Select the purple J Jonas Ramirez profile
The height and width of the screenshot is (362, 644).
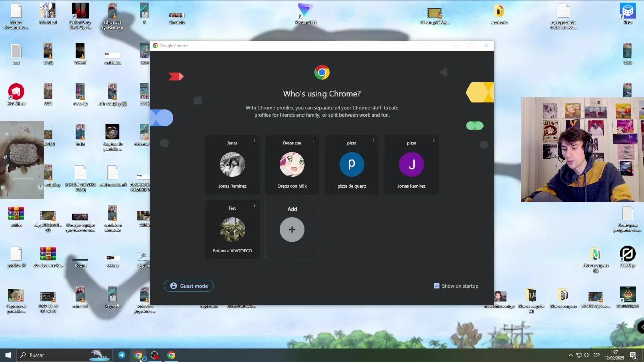click(412, 164)
